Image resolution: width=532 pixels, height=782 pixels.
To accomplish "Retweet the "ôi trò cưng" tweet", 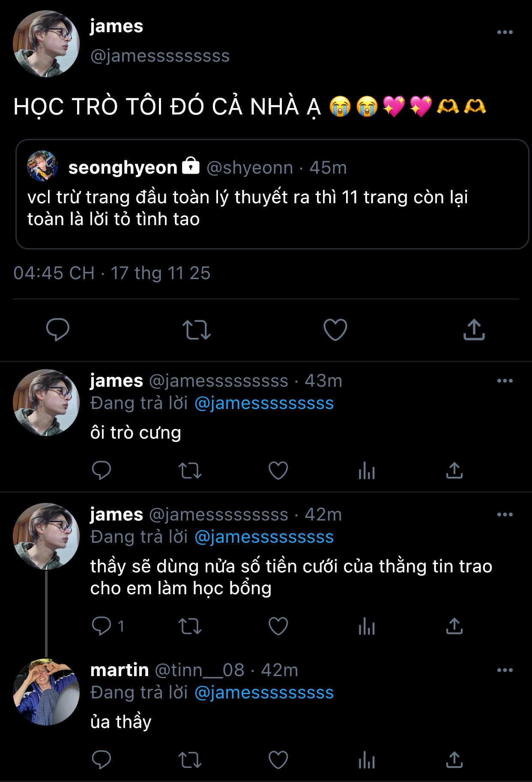I will [190, 470].
